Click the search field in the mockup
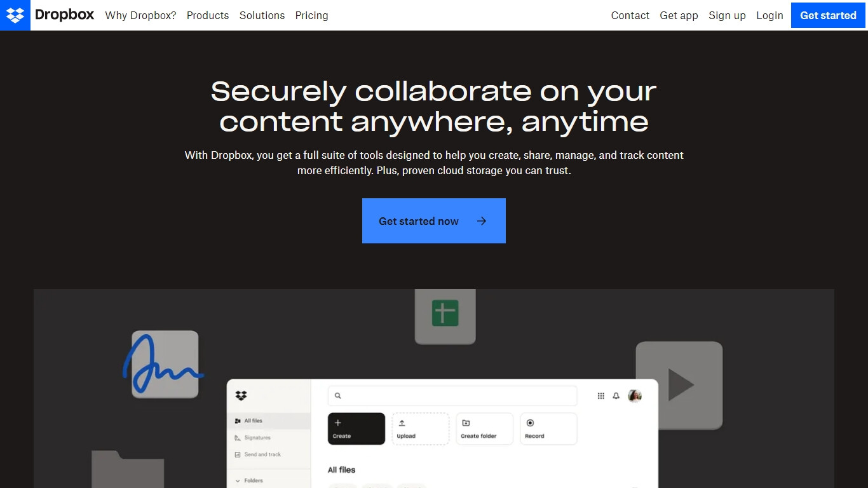Viewport: 868px width, 488px height. coord(452,395)
